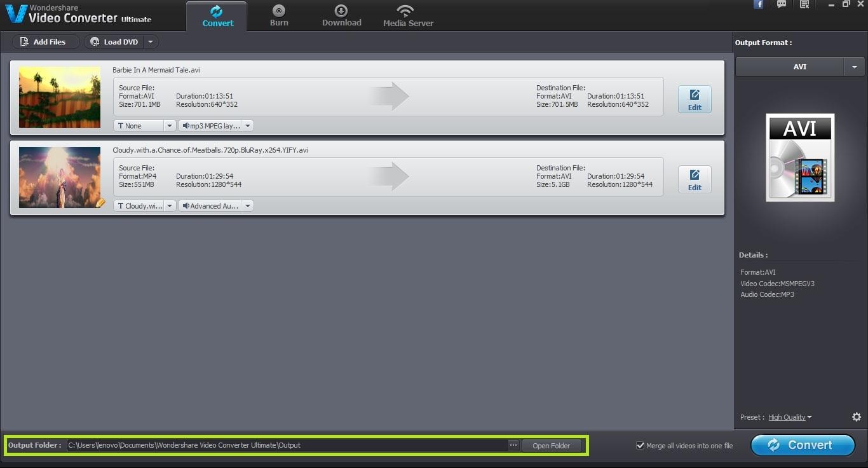Select the Barbie In A Mermaid Tale thumbnail
The width and height of the screenshot is (868, 468).
coord(60,97)
